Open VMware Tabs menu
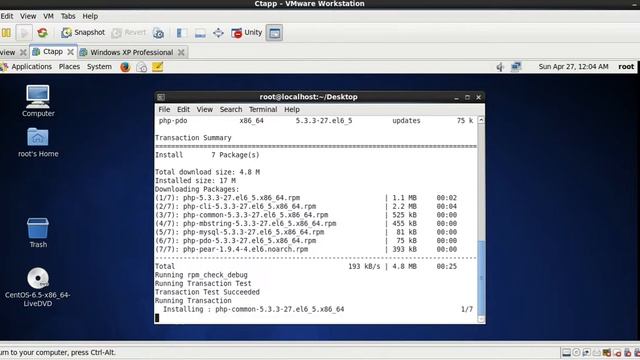640x360 pixels. 68,16
